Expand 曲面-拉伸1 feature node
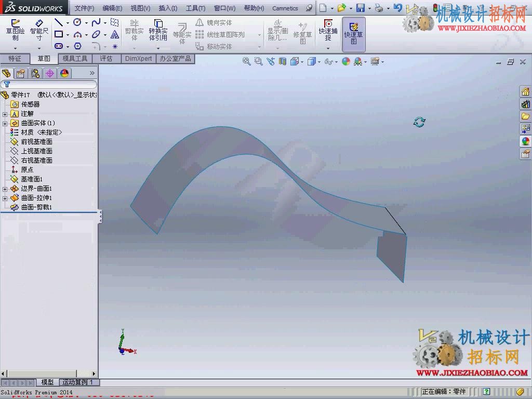This screenshot has width=532, height=399. click(5, 198)
